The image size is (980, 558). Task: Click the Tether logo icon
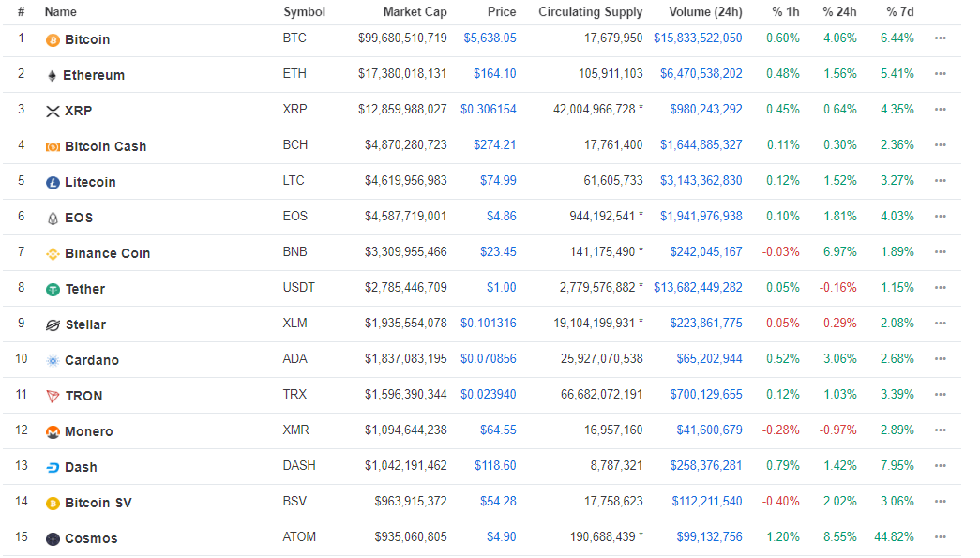53,289
